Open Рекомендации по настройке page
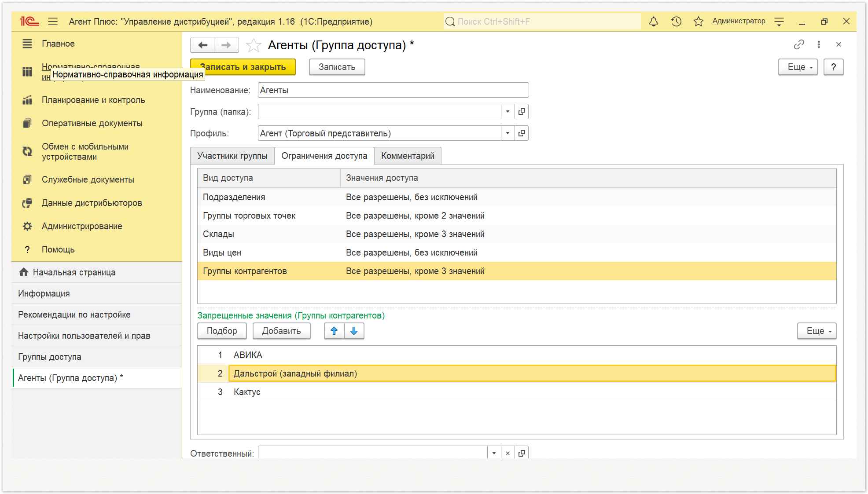This screenshot has width=868, height=494. (x=97, y=315)
